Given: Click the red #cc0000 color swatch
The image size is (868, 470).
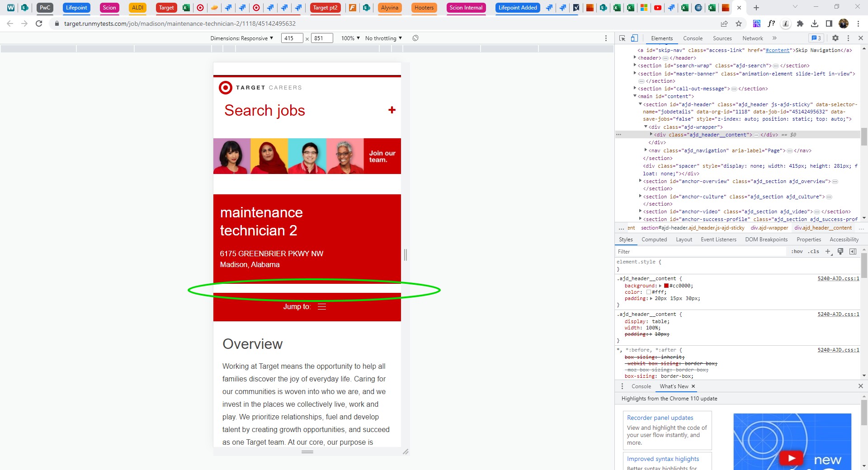Looking at the screenshot, I should [x=666, y=286].
